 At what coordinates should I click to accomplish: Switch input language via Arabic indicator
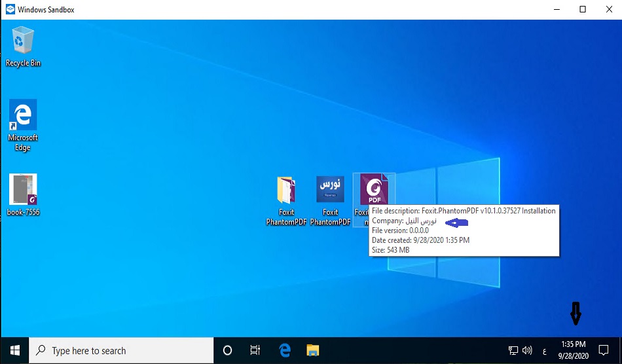click(544, 350)
